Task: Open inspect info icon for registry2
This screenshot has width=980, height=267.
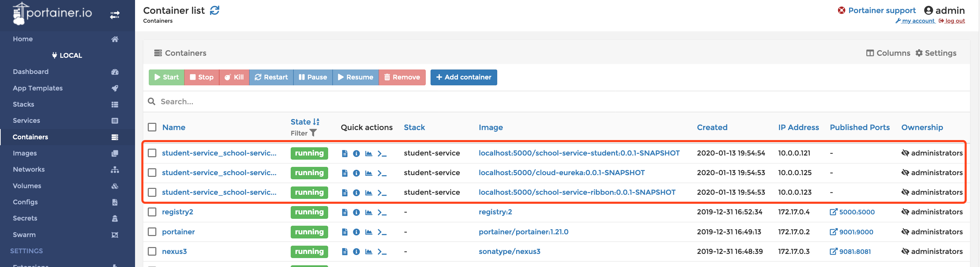Action: [356, 212]
